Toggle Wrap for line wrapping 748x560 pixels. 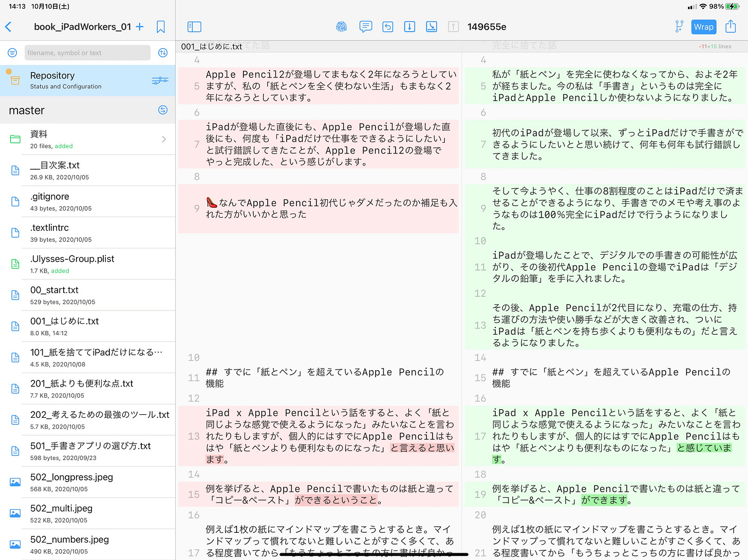[x=703, y=27]
